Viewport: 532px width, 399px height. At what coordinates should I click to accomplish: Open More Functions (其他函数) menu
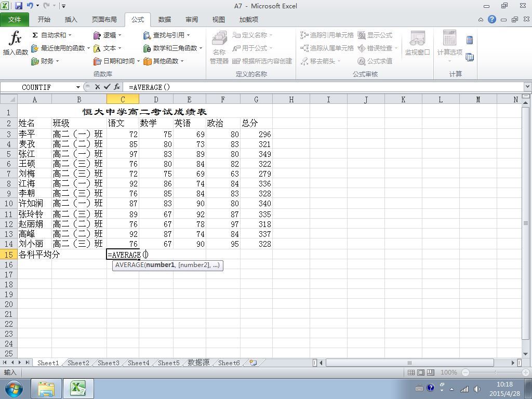point(163,61)
